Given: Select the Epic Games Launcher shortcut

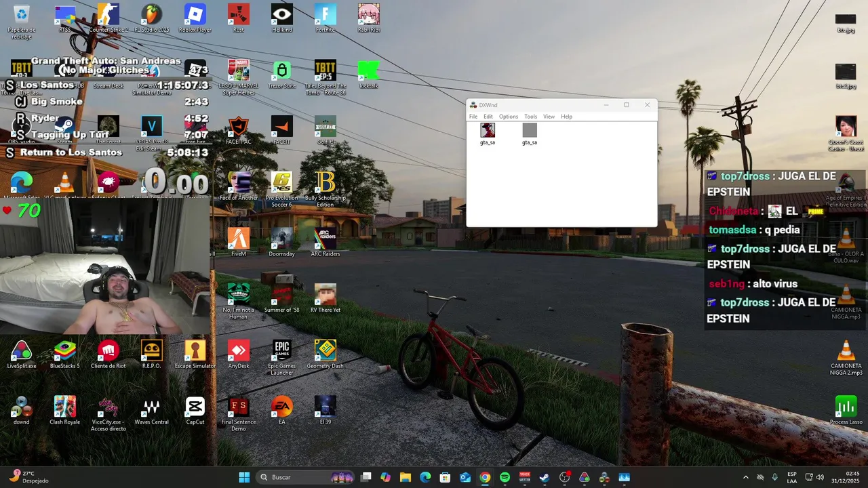Looking at the screenshot, I should click(x=282, y=359).
